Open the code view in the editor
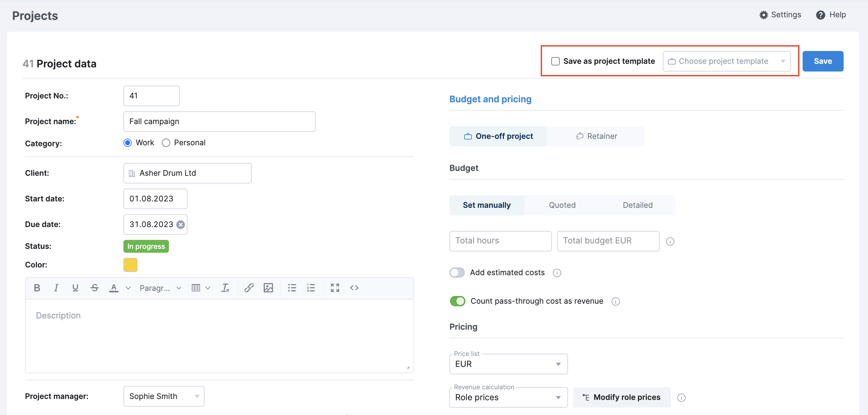The width and height of the screenshot is (868, 415). click(x=354, y=288)
